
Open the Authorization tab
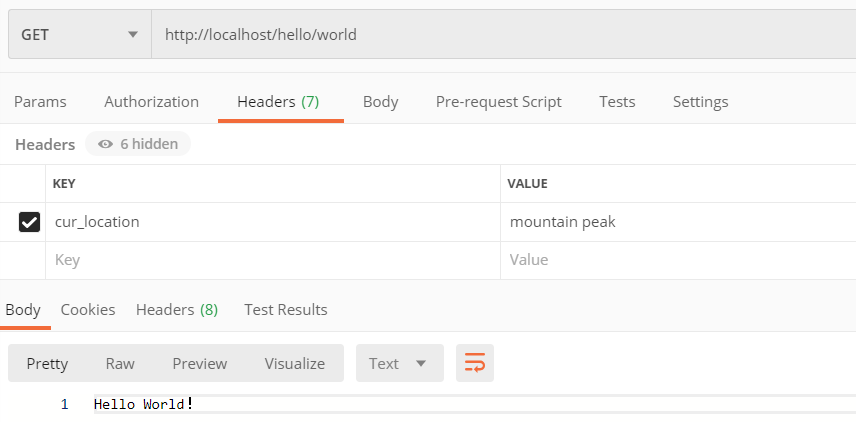click(x=151, y=102)
